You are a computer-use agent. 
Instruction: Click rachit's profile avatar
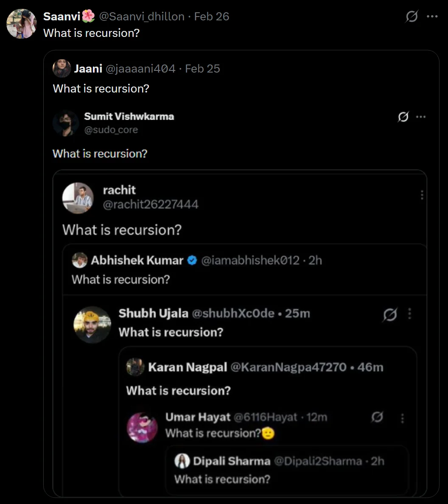(x=78, y=198)
